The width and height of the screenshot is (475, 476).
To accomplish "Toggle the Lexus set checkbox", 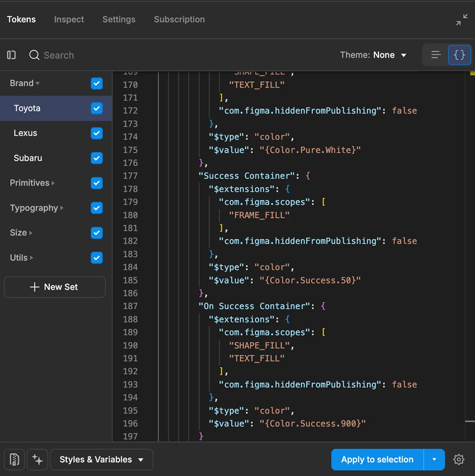I will 97,133.
